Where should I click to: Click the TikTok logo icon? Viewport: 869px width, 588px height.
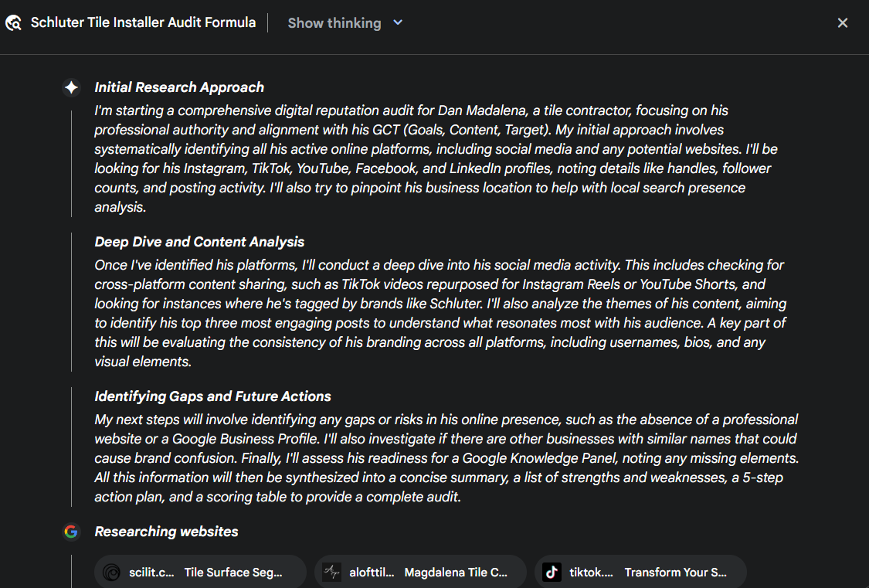click(x=552, y=572)
